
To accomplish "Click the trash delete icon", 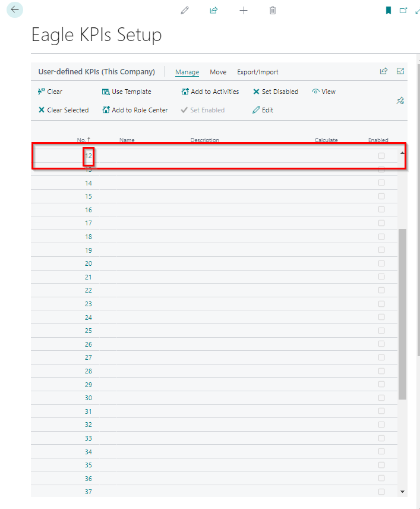I will tap(273, 11).
